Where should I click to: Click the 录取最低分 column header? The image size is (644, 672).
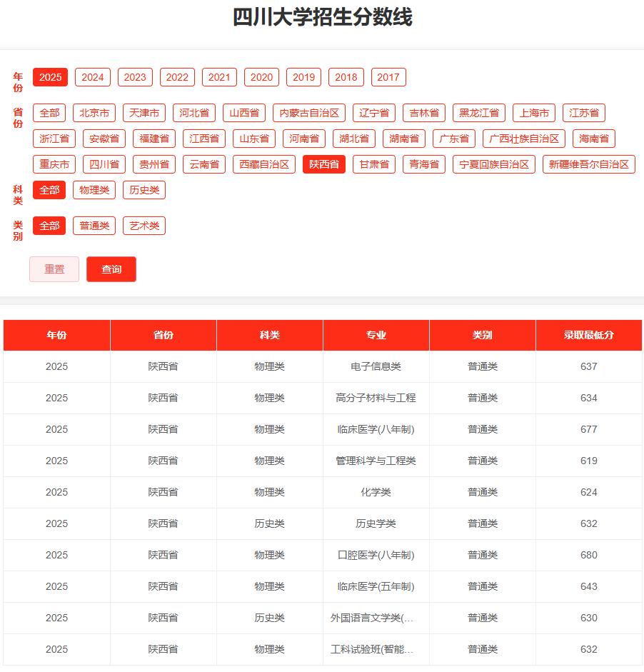click(589, 335)
